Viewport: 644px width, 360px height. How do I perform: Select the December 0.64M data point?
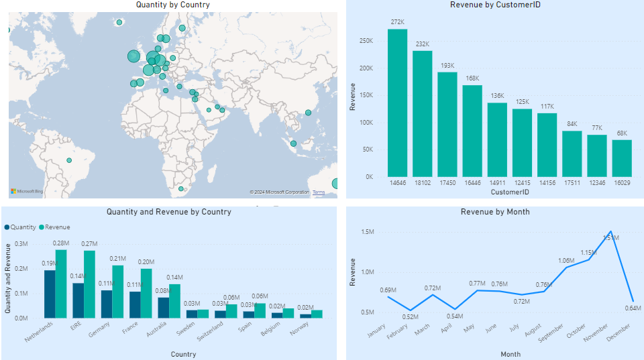633,301
